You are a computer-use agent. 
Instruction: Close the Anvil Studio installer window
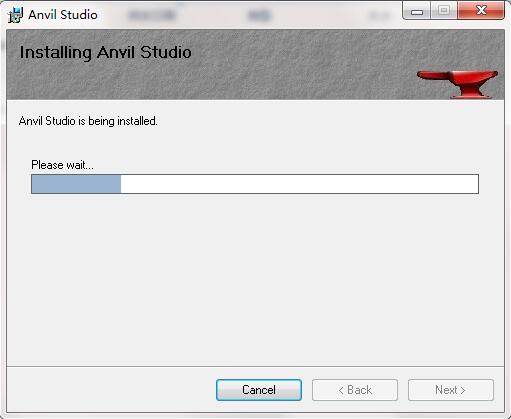[x=481, y=11]
